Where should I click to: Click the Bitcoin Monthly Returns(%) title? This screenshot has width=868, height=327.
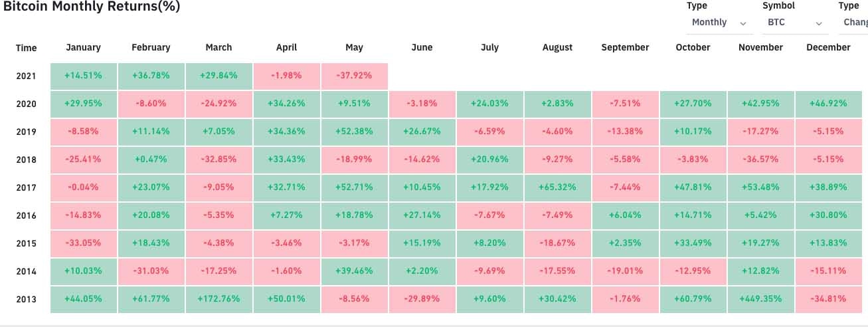click(x=92, y=7)
